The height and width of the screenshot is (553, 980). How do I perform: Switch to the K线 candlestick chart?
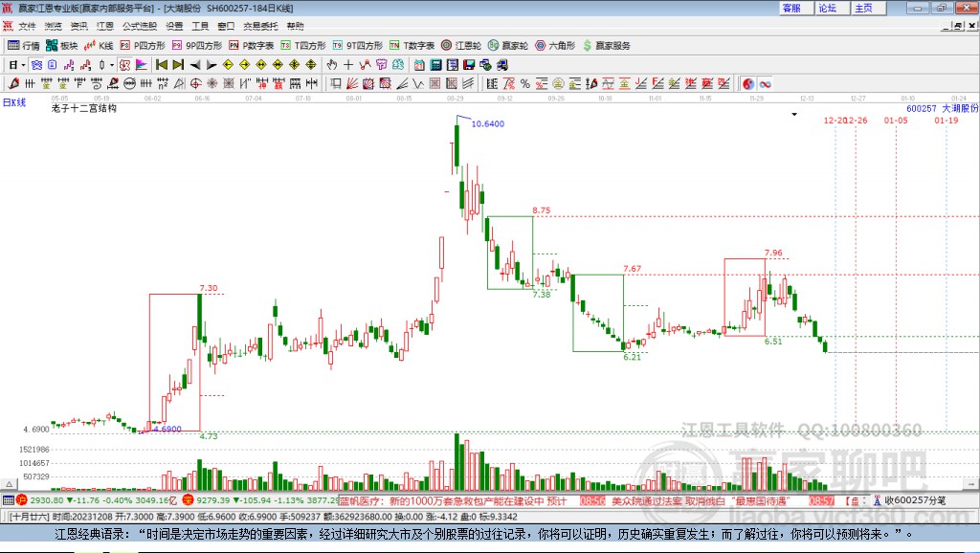[99, 46]
